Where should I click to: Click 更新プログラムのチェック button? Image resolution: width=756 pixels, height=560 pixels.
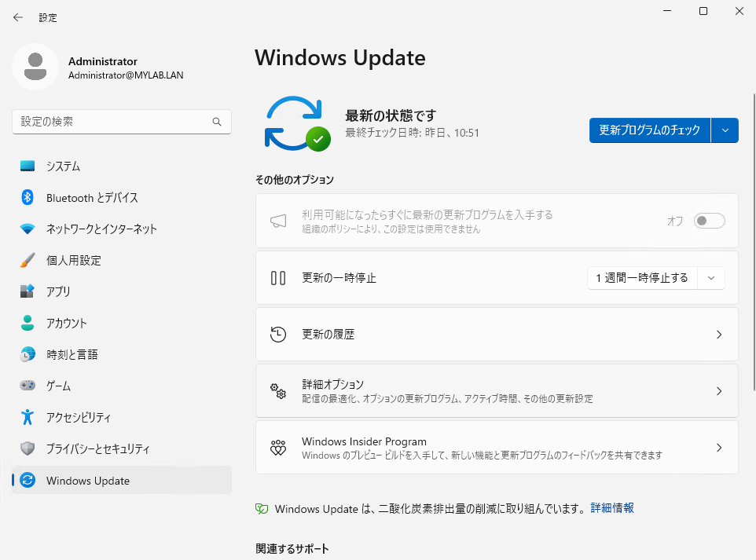(x=649, y=130)
